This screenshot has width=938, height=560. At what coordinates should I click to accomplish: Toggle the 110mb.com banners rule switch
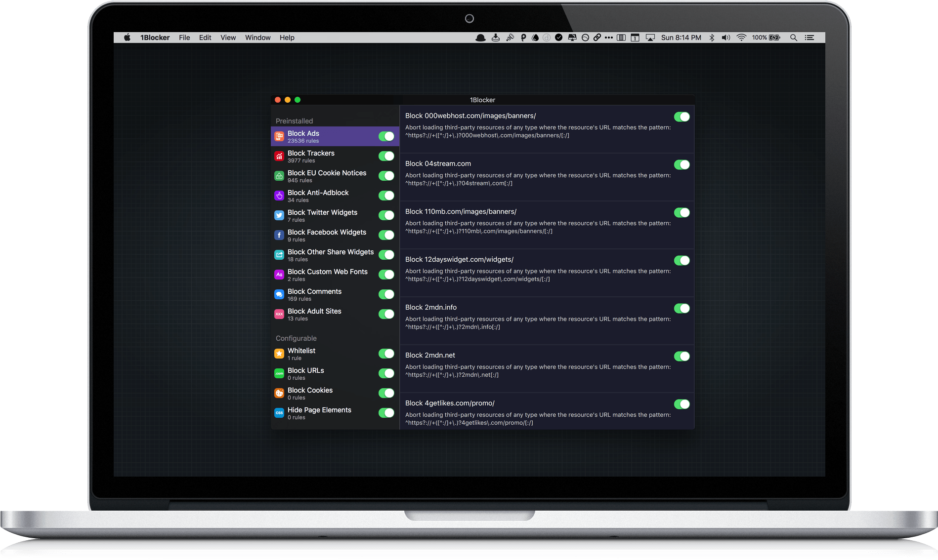682,212
